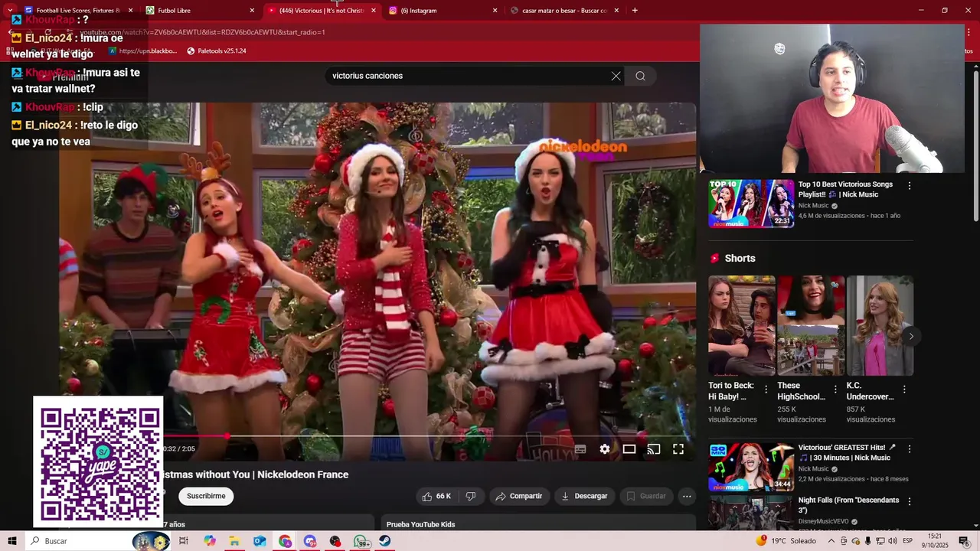The width and height of the screenshot is (980, 551).
Task: Open the Night Falls video thumbnail
Action: [751, 513]
